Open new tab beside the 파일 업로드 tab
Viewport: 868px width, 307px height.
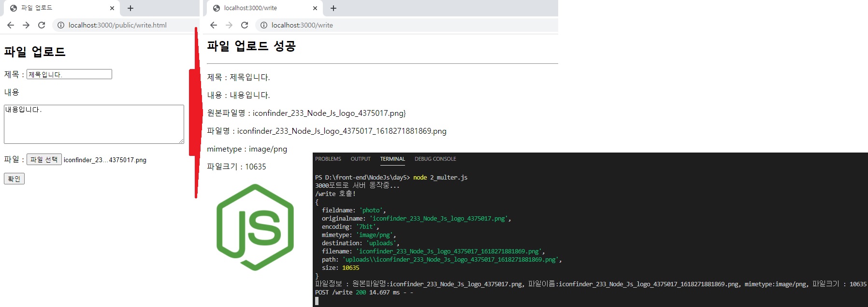tap(130, 8)
